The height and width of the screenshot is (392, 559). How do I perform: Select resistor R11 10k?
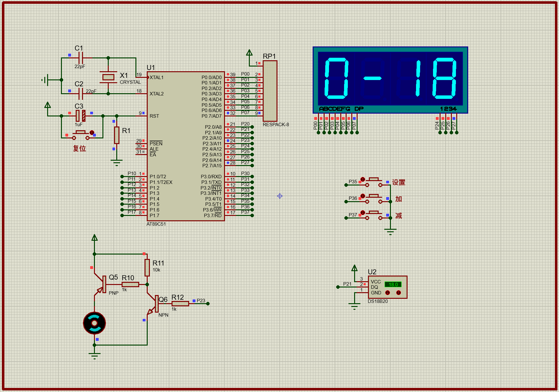147,268
